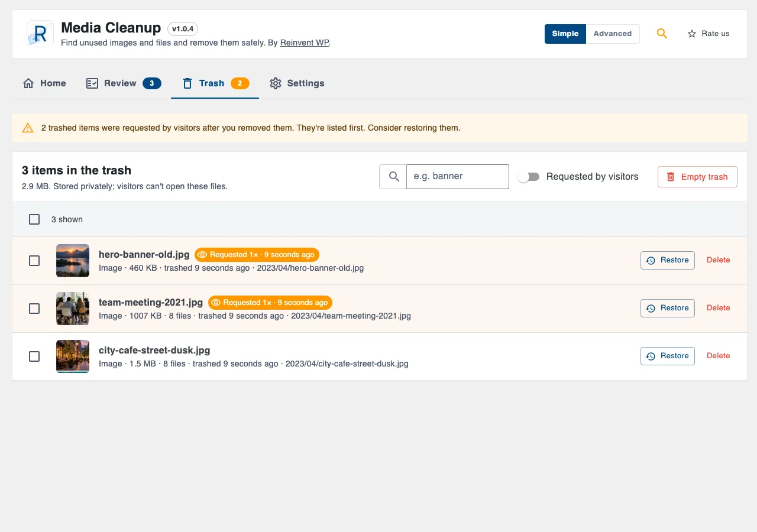This screenshot has height=532, width=757.
Task: Focus the 'e.g. banner' filter field
Action: coord(458,176)
